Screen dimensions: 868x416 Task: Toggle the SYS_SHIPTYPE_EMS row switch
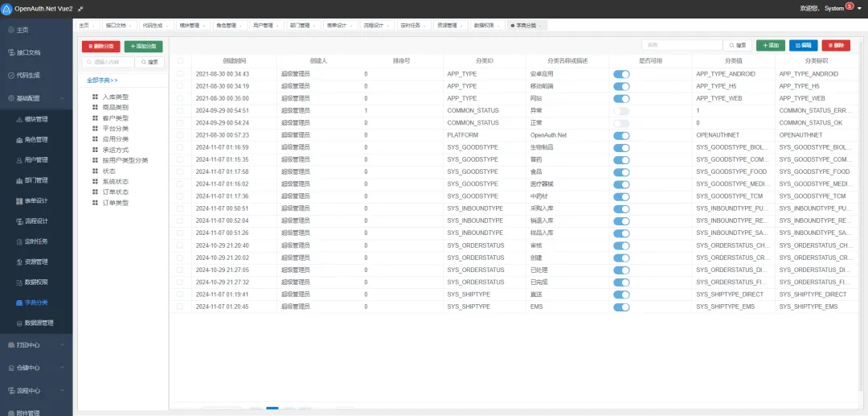click(621, 307)
